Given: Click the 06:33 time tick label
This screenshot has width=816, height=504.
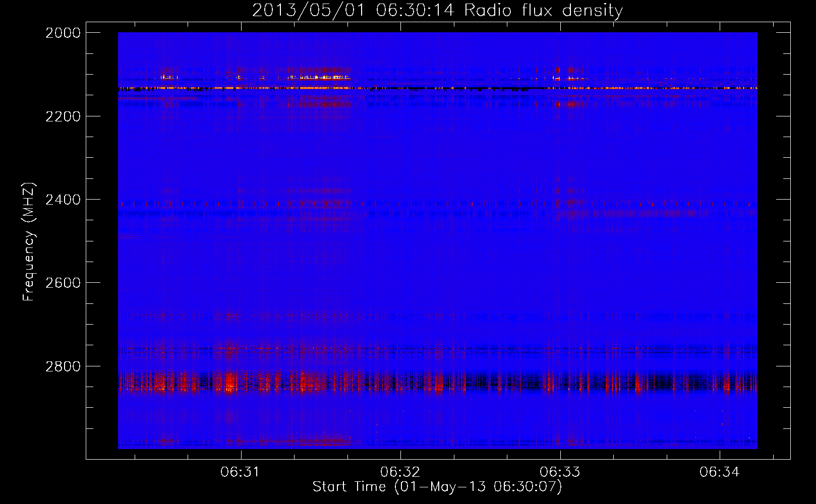Looking at the screenshot, I should tap(560, 472).
